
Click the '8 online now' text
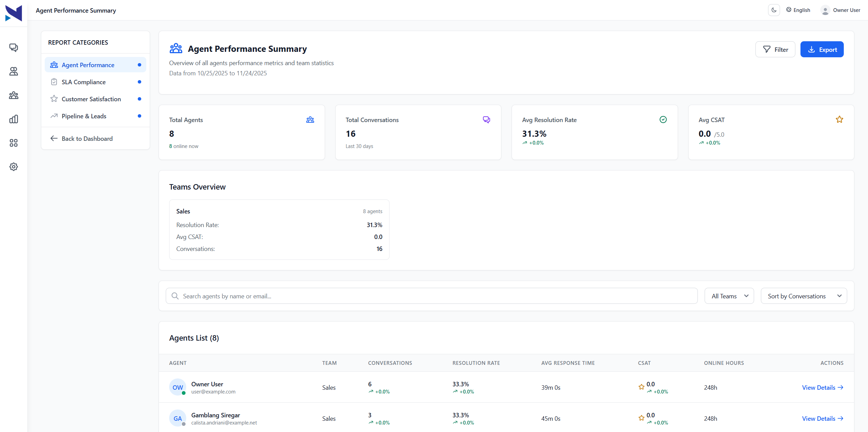pyautogui.click(x=183, y=146)
